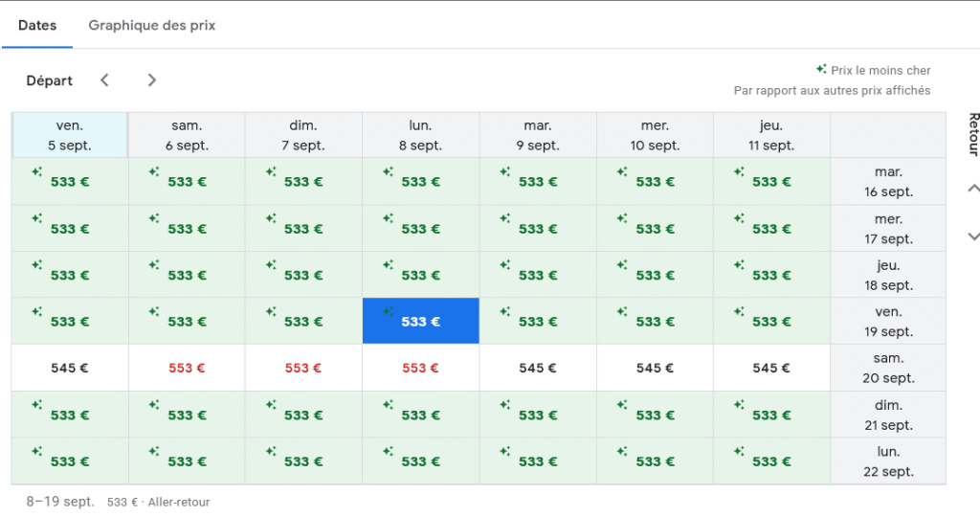Pick 545 € fare for 5 sept. to 20 sept.
Image resolution: width=980 pixels, height=517 pixels.
69,368
